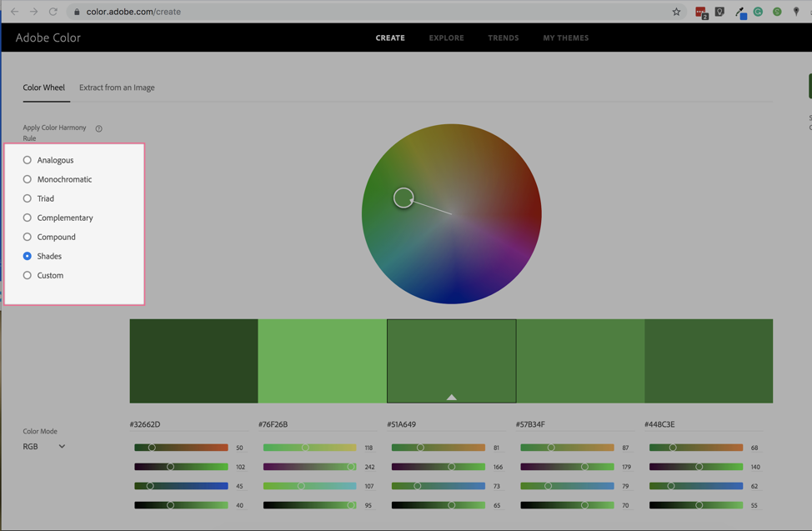The height and width of the screenshot is (531, 812).
Task: Open the TRENDS navigation tab
Action: coord(504,38)
